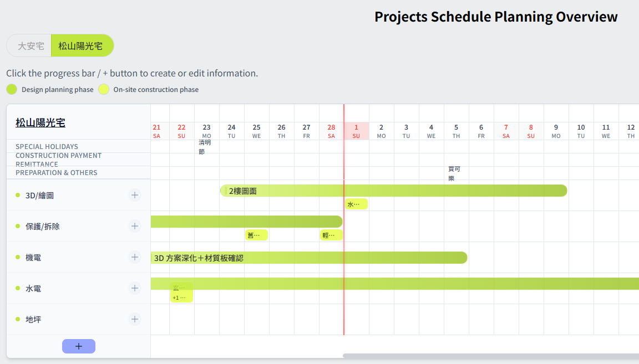Select today's date header, 1 SU
This screenshot has width=639, height=364.
tap(356, 131)
